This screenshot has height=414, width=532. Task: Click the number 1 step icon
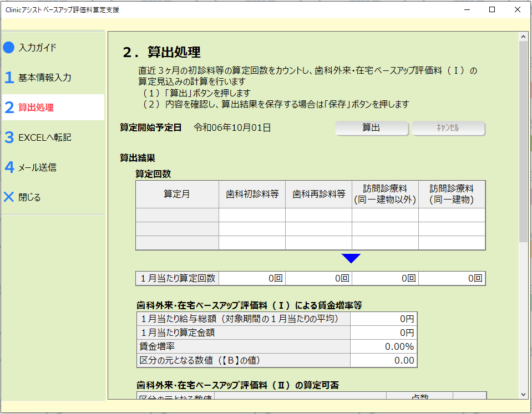9,78
